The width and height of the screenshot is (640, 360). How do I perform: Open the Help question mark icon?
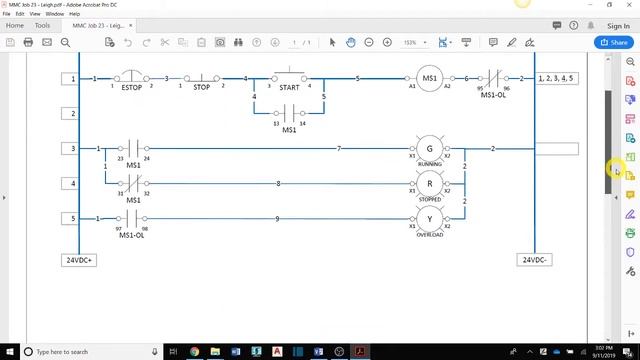pyautogui.click(x=573, y=25)
